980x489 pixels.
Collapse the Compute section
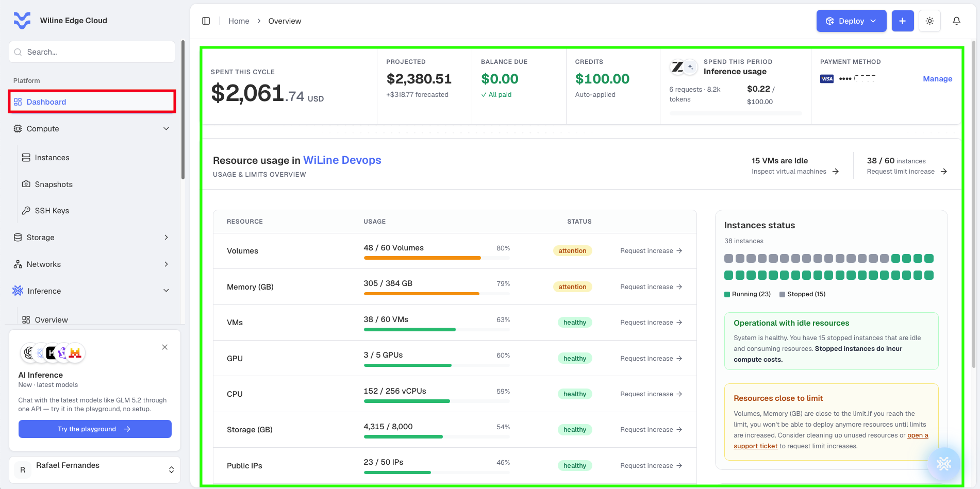coord(92,129)
